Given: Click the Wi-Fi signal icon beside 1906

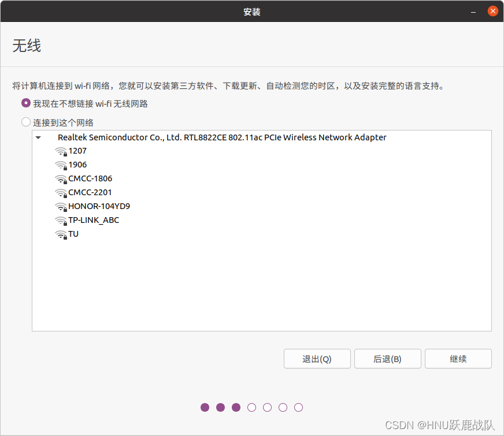Looking at the screenshot, I should click(x=61, y=165).
